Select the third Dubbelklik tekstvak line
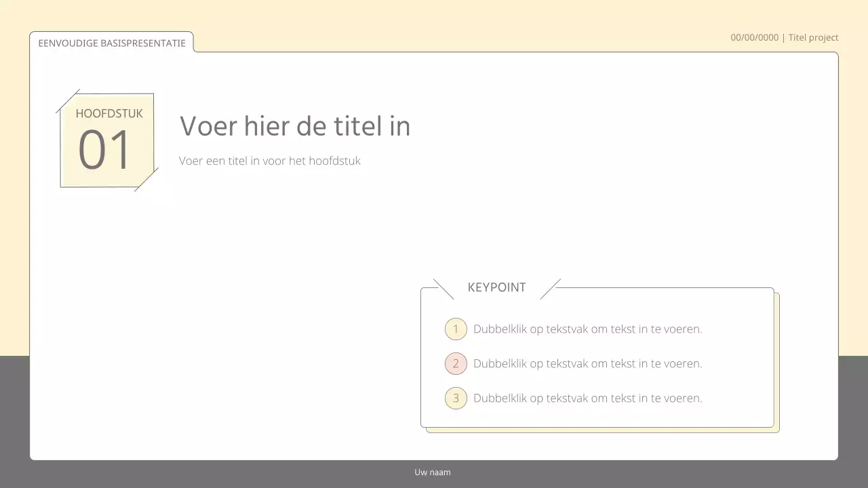 point(588,398)
